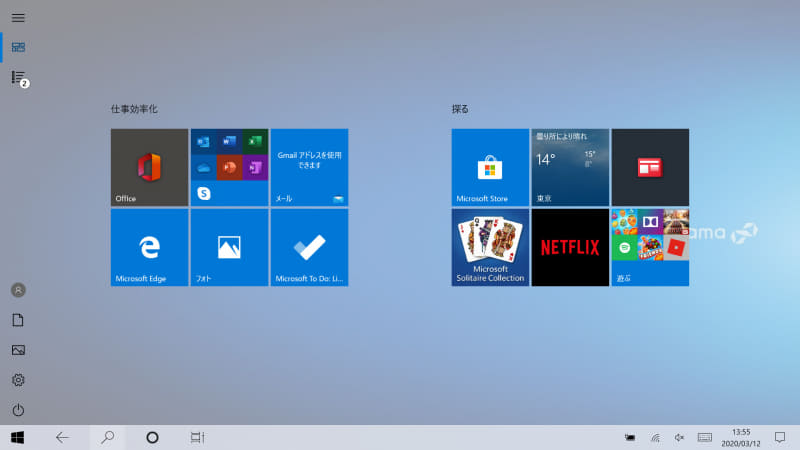Switch to the all apps list icon
This screenshot has height=450, width=800.
18,78
